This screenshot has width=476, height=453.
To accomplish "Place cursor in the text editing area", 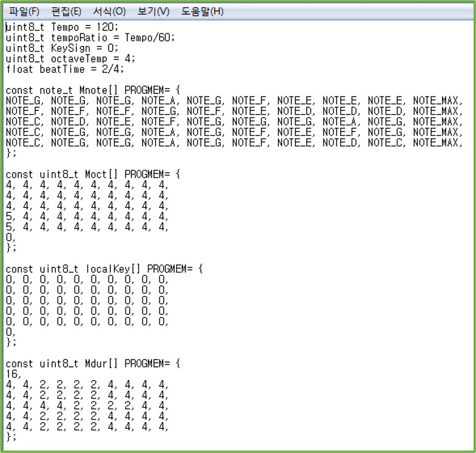I will (238, 236).
